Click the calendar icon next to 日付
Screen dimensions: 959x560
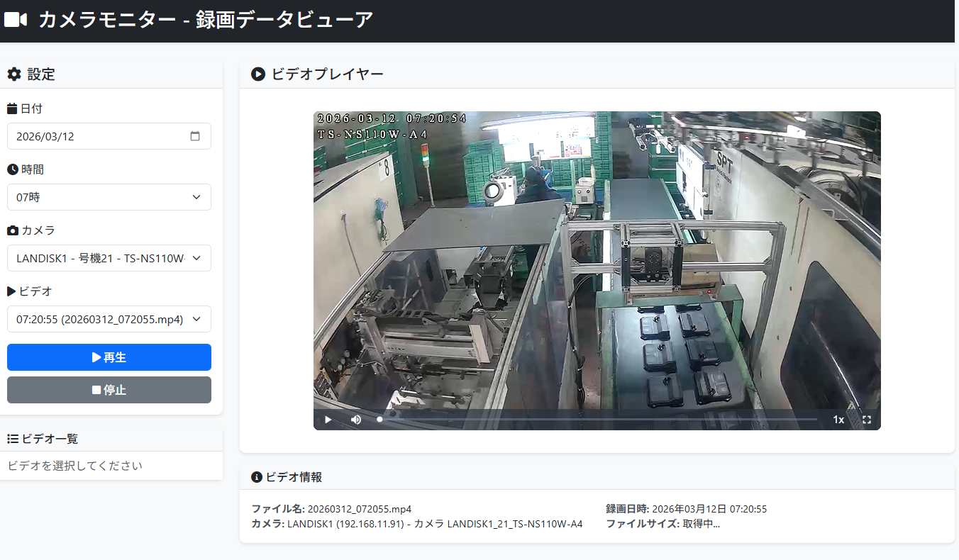point(12,108)
